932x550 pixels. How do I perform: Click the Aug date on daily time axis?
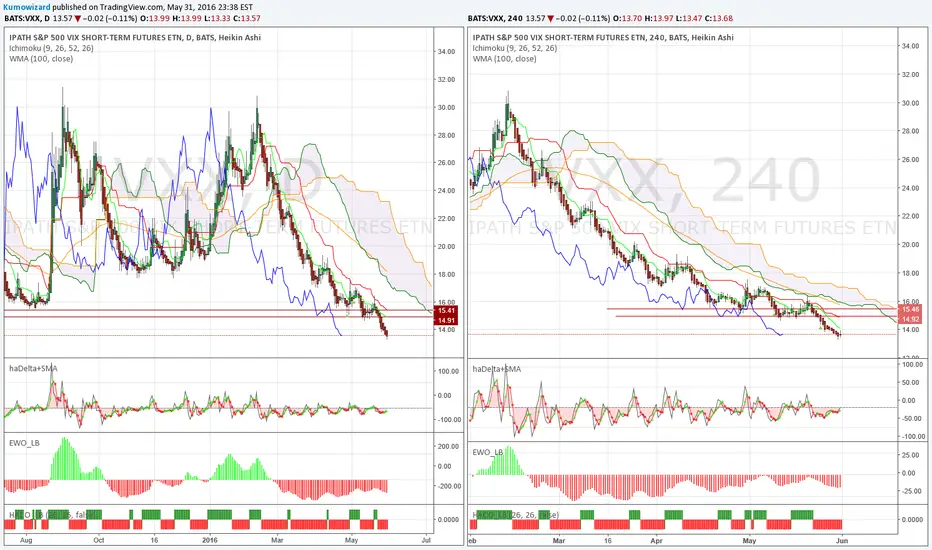tap(25, 540)
